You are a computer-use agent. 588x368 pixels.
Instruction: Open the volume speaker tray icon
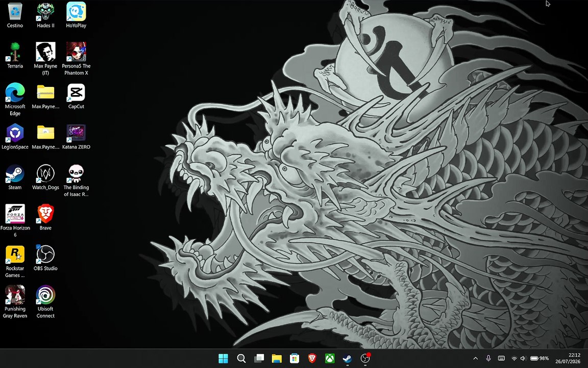click(x=523, y=359)
